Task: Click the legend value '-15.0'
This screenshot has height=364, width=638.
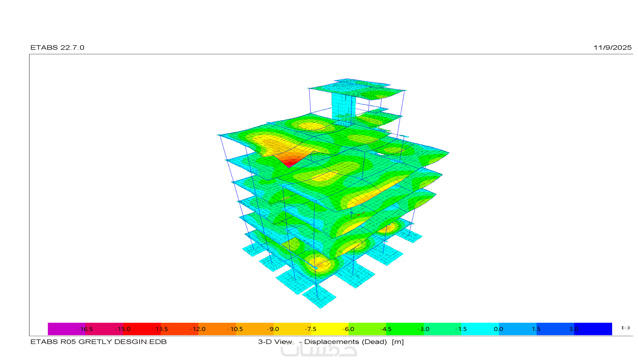Action: [123, 329]
